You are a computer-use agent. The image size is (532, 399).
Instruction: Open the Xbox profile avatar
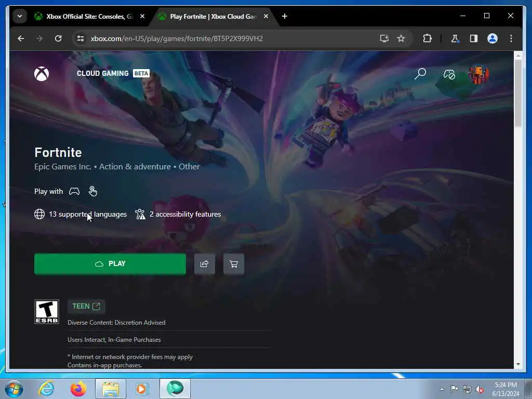pyautogui.click(x=478, y=74)
